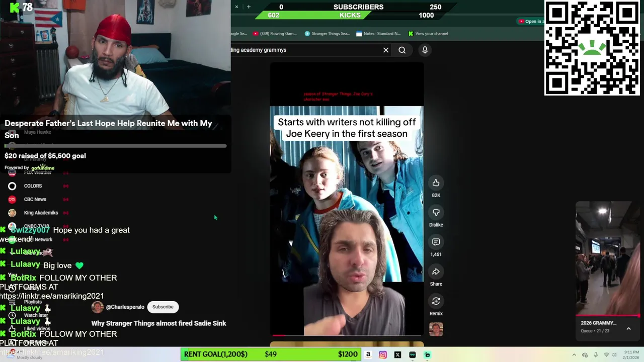Open Watch later in sidebar
The image size is (644, 362).
(x=35, y=315)
